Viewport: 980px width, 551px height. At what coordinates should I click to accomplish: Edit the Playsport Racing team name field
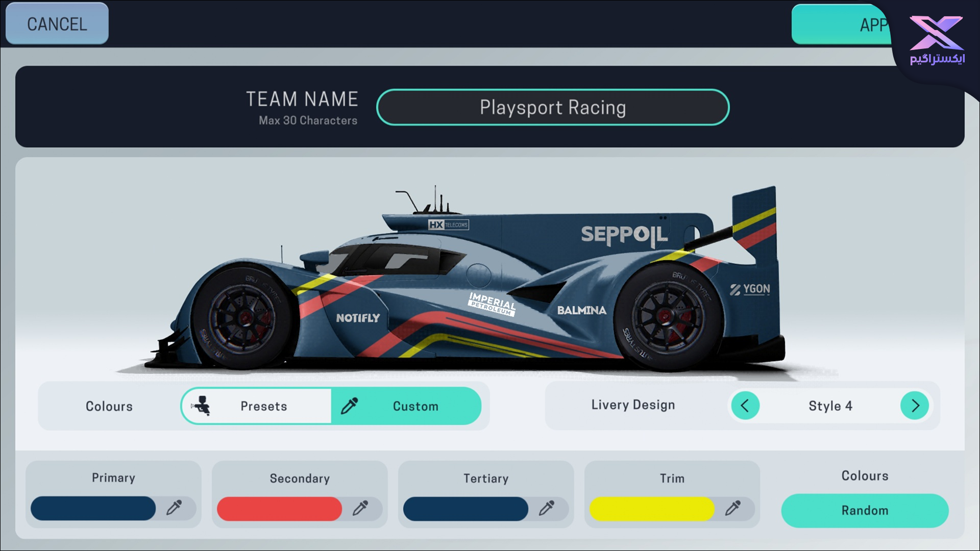point(551,107)
